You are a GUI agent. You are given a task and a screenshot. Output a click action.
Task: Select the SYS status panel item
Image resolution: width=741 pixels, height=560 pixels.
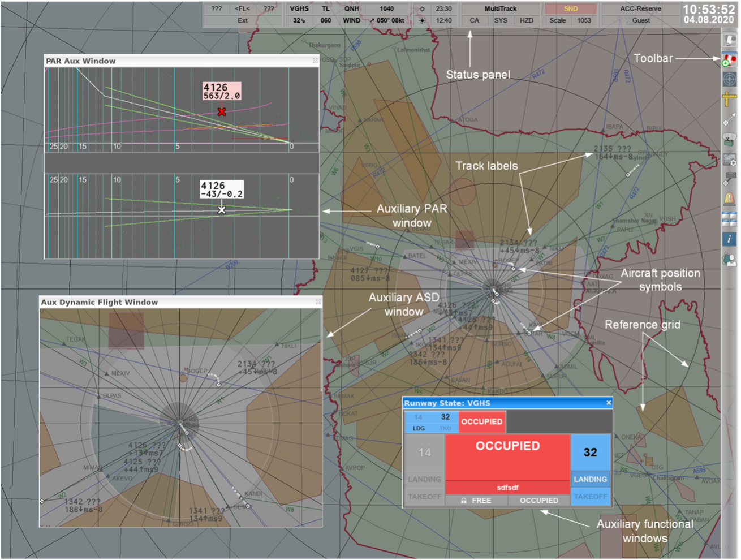pyautogui.click(x=501, y=20)
